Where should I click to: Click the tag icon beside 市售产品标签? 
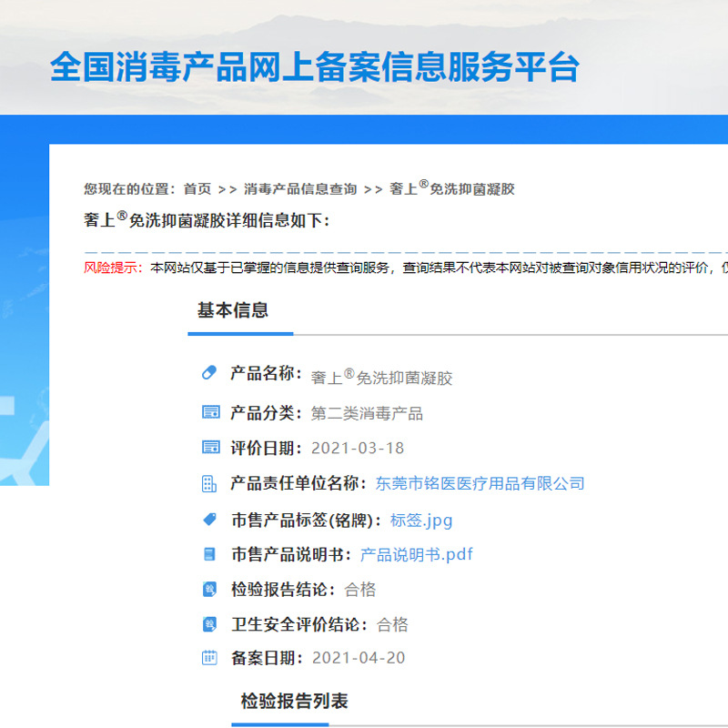pos(209,520)
